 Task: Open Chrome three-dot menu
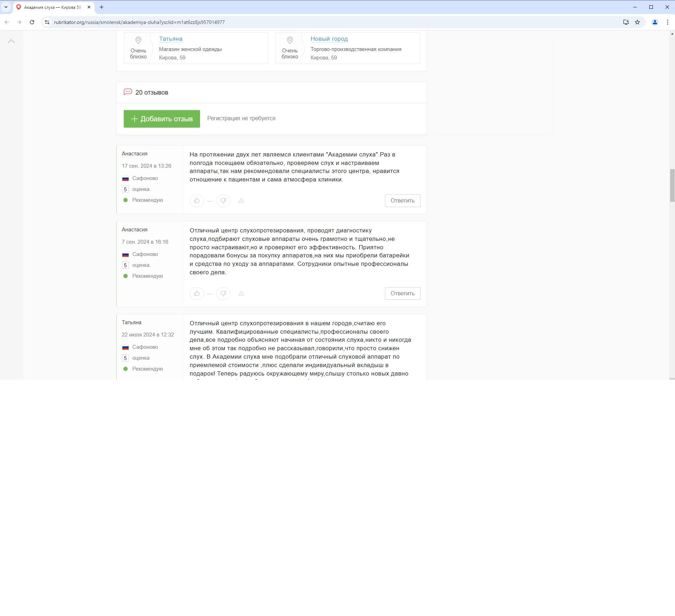pos(667,22)
